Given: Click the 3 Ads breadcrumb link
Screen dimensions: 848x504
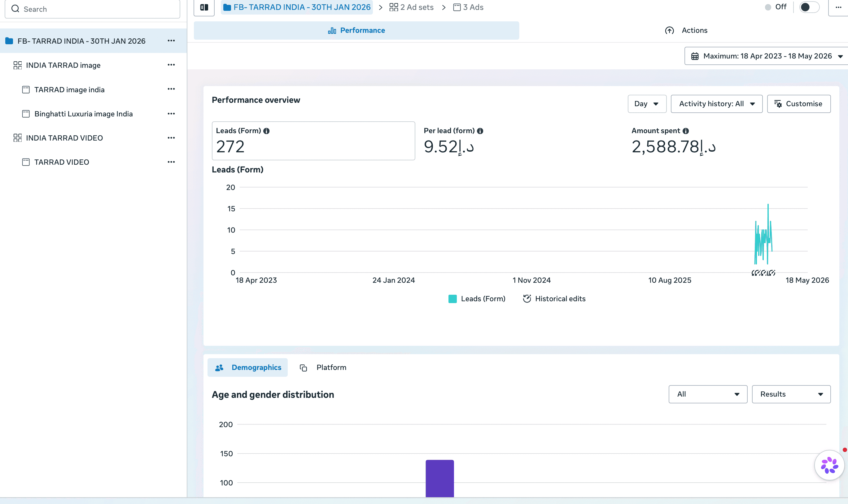Looking at the screenshot, I should [469, 7].
